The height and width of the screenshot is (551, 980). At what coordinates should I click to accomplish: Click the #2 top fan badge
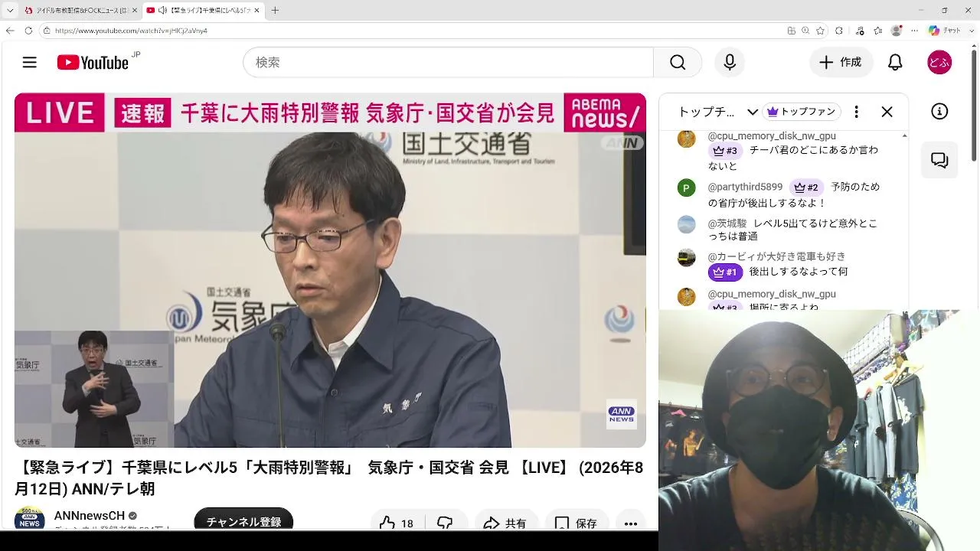tap(805, 187)
